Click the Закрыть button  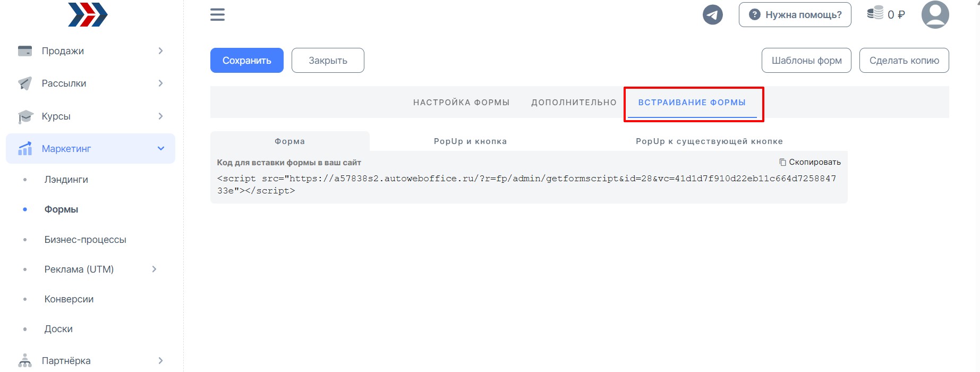(328, 61)
